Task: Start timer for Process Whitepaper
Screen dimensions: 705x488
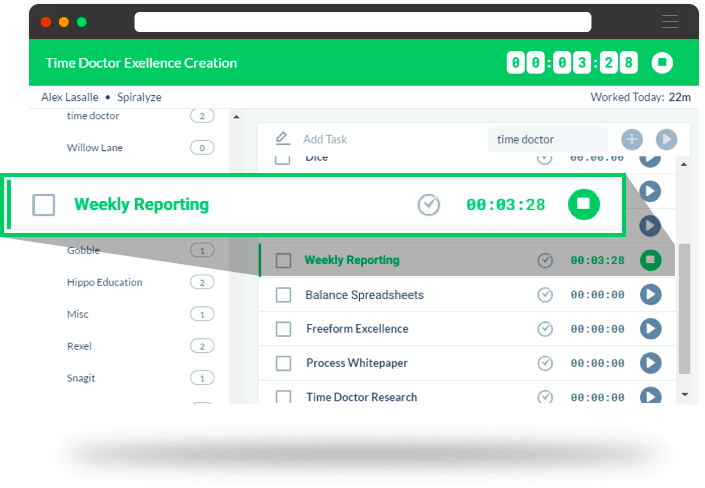Action: click(x=650, y=363)
